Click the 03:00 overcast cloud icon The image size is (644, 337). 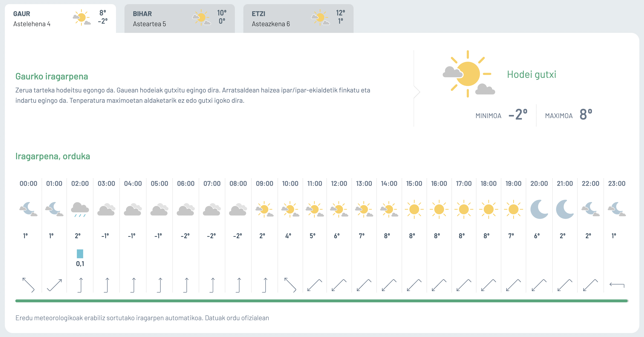(x=106, y=209)
